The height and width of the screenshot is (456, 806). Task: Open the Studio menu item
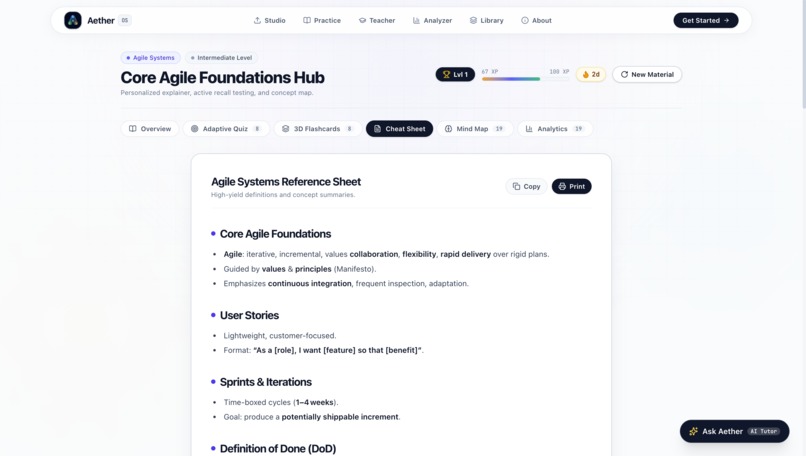tap(269, 21)
